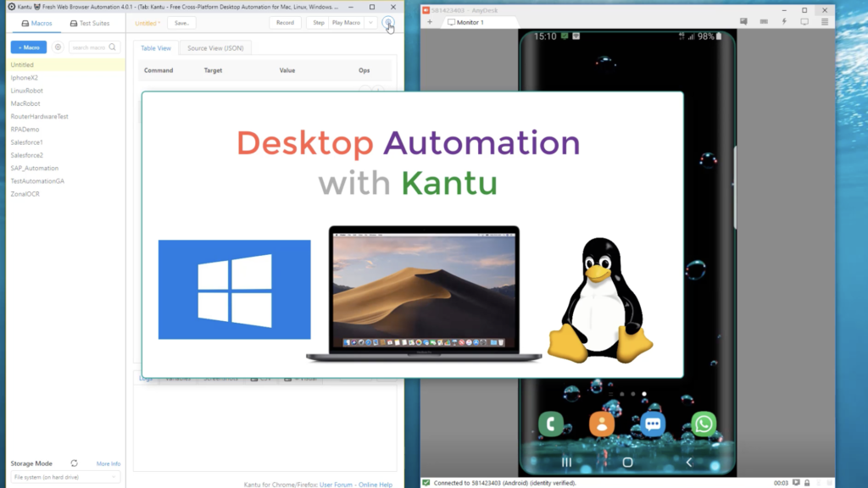Tap Android back button
Image resolution: width=868 pixels, height=488 pixels.
tap(688, 462)
